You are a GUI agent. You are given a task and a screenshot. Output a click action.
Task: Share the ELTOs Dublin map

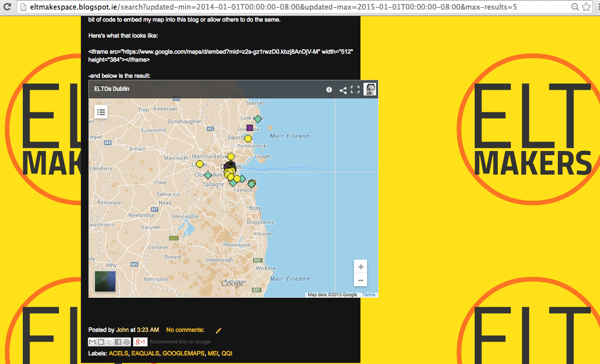[x=343, y=90]
